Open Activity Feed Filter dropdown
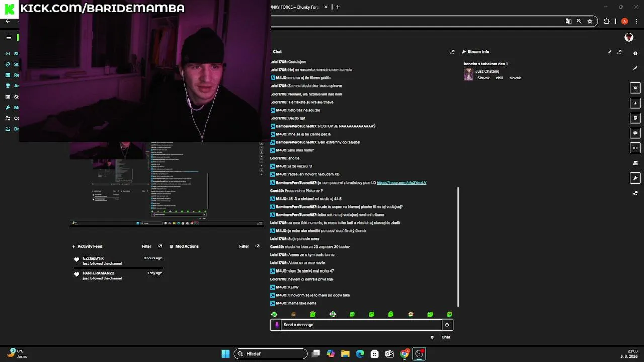 coord(146,246)
